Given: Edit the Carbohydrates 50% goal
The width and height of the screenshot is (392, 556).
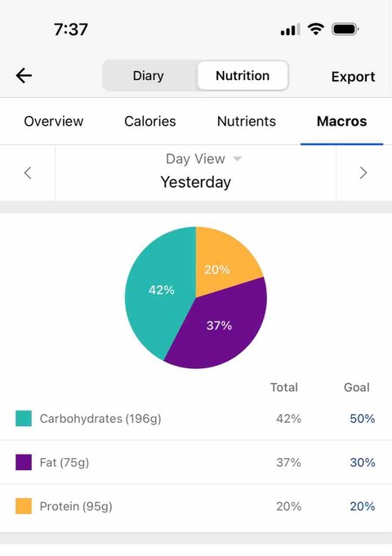Looking at the screenshot, I should pyautogui.click(x=363, y=419).
